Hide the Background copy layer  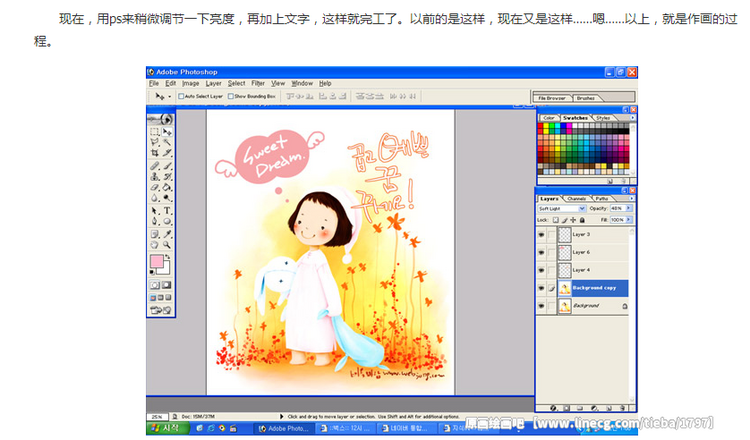pos(541,288)
